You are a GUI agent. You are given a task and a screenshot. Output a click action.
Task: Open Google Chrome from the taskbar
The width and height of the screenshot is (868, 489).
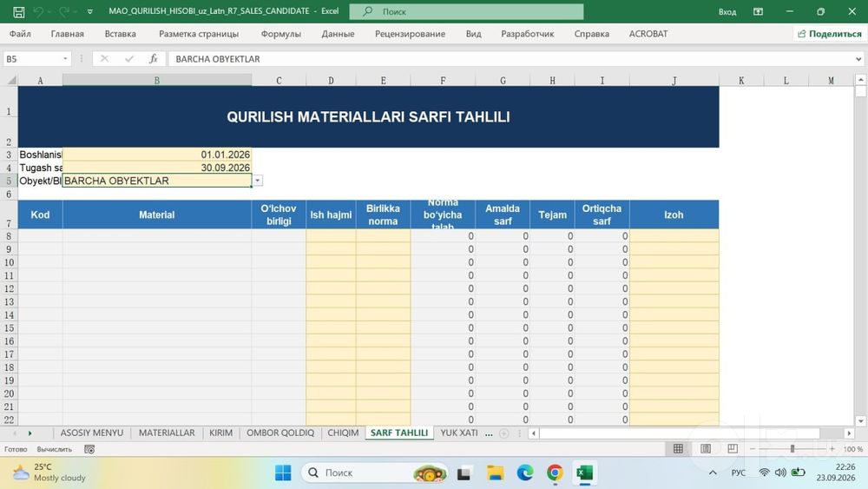click(555, 473)
